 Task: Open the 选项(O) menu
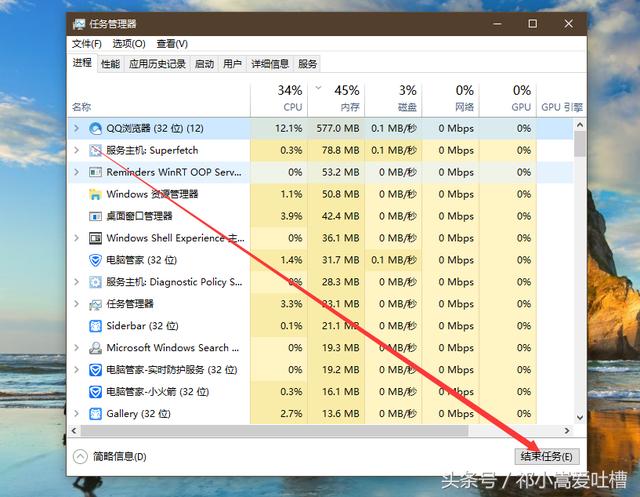[x=129, y=44]
